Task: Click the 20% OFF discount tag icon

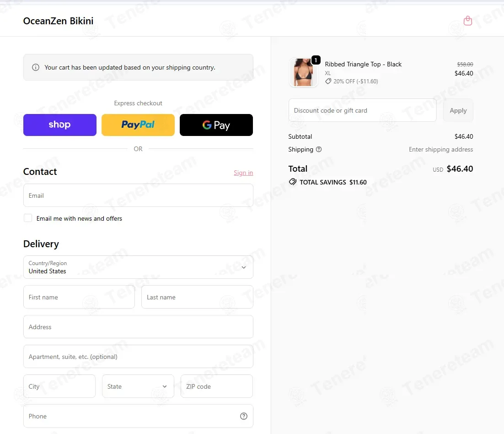Action: [x=328, y=81]
